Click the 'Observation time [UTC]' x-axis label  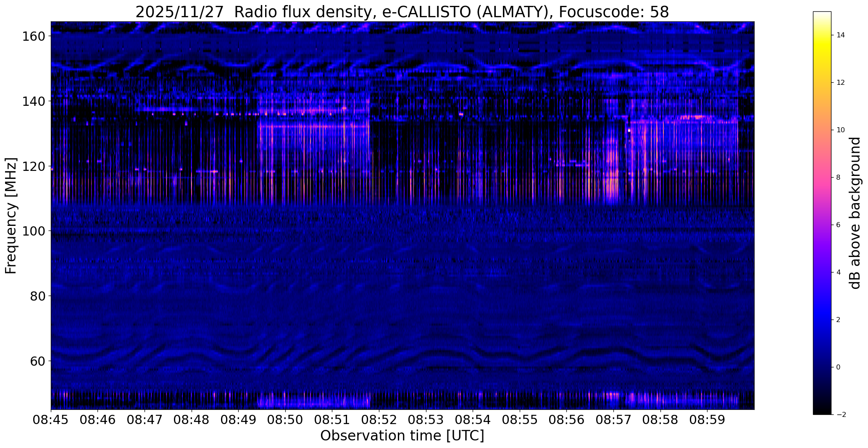(402, 436)
